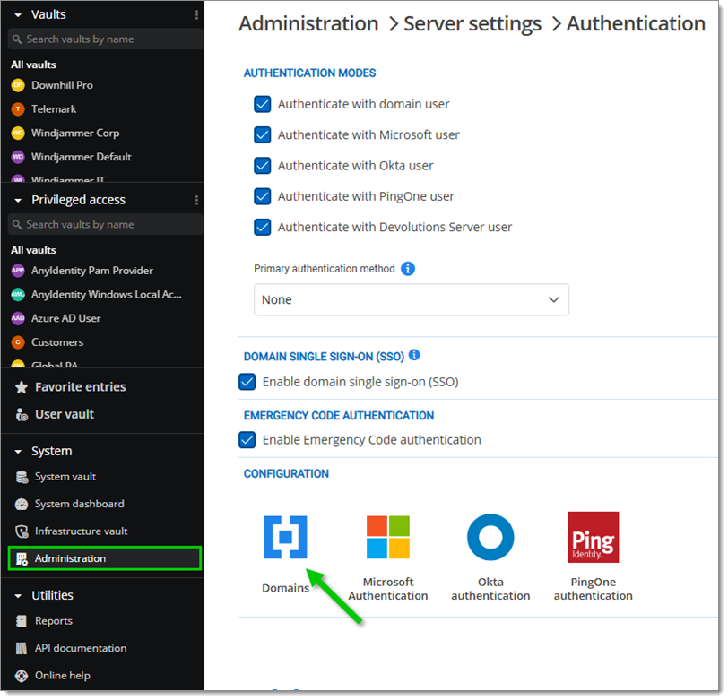Click Server settings in the breadcrumb
Viewport: 728px width, 700px height.
pyautogui.click(x=472, y=24)
